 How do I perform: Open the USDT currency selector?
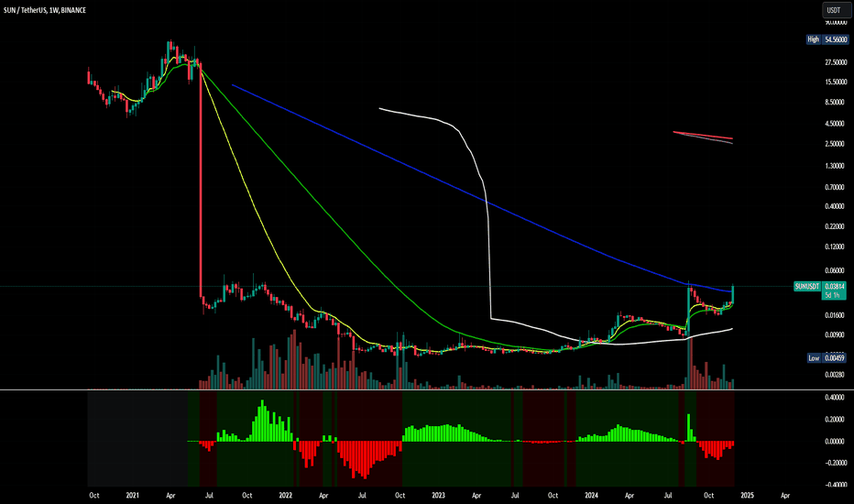click(837, 10)
